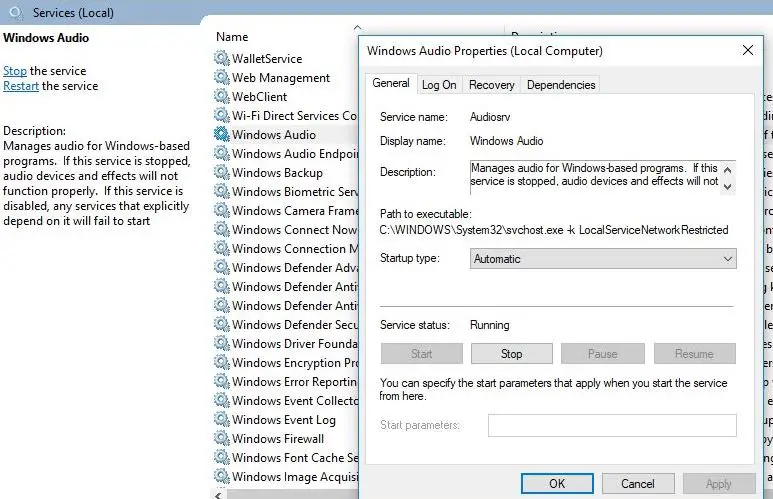
Task: Click the Restart the service link
Action: pyautogui.click(x=21, y=86)
